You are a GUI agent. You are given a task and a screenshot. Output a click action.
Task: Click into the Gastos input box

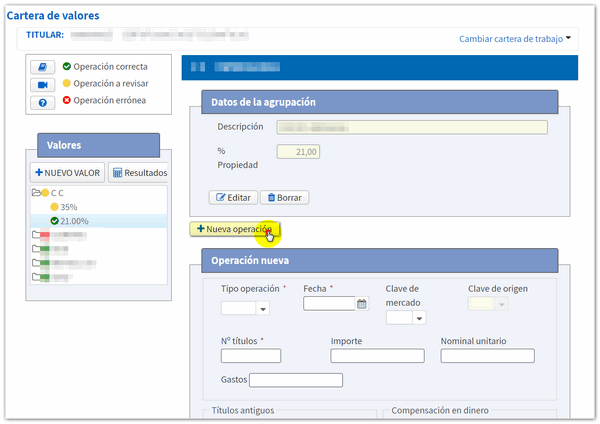[296, 380]
